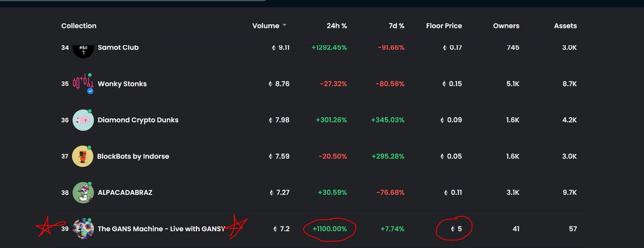Open the Samot Club collection link

click(x=118, y=47)
